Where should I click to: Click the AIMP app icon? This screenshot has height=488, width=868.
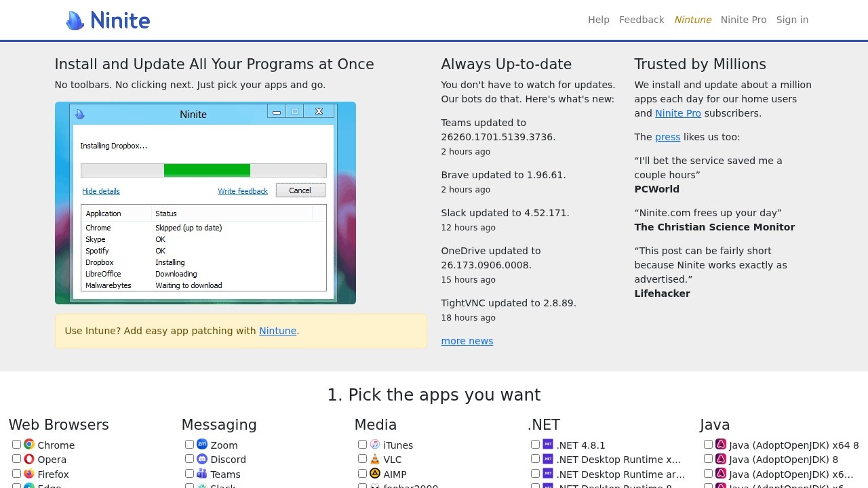click(375, 474)
